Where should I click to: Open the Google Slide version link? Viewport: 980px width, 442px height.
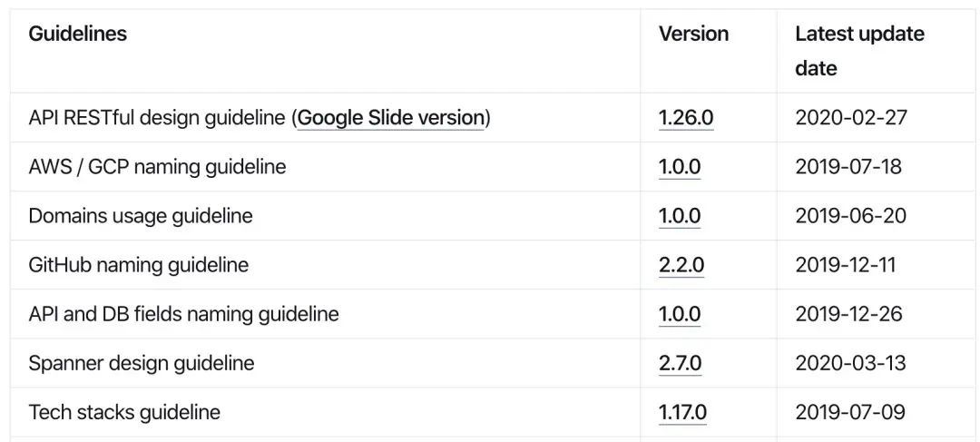click(390, 118)
